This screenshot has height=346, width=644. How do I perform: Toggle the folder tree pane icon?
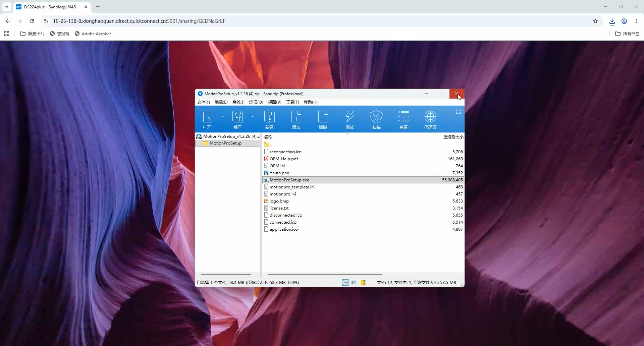[x=363, y=283]
